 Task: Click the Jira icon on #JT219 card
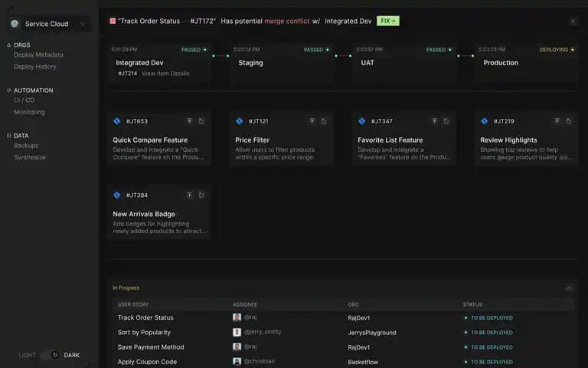[x=484, y=121]
